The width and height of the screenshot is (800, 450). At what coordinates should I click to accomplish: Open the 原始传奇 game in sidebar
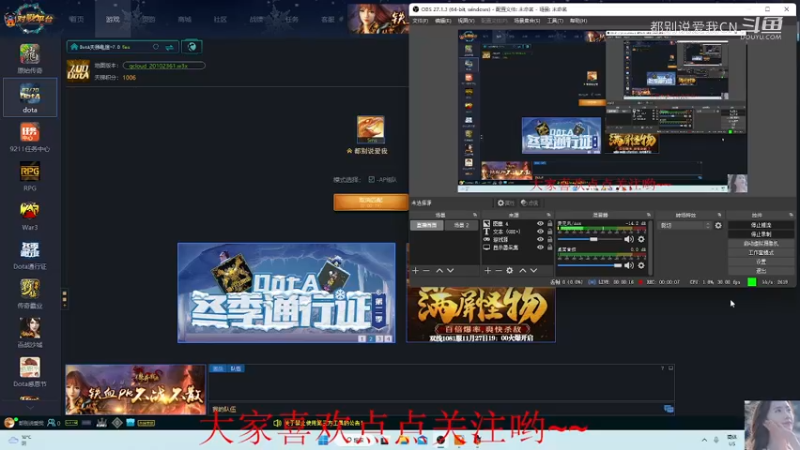(30, 54)
